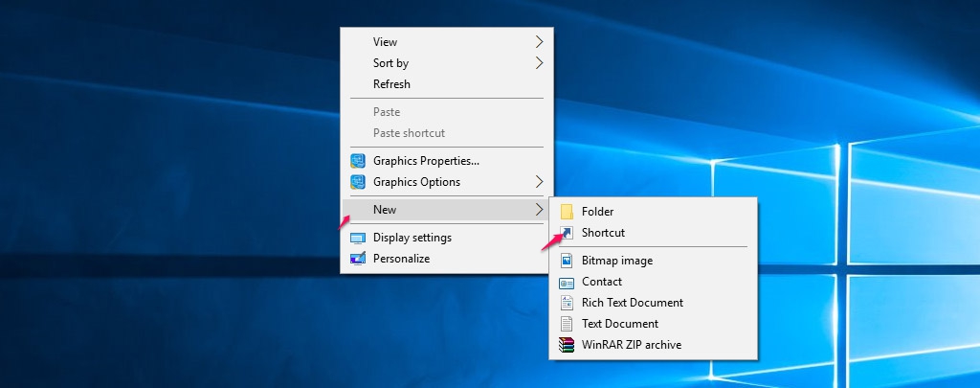
Task: Expand the View submenu arrow
Action: 539,42
